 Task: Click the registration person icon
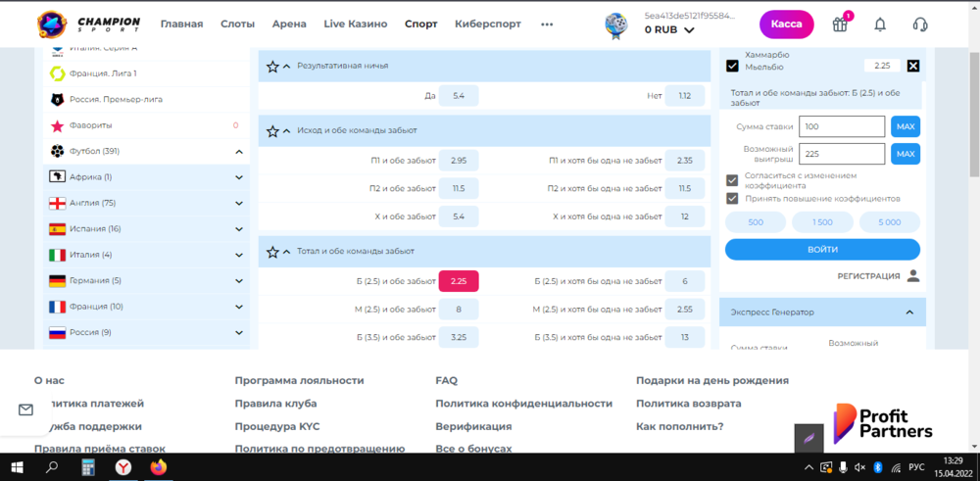[913, 276]
